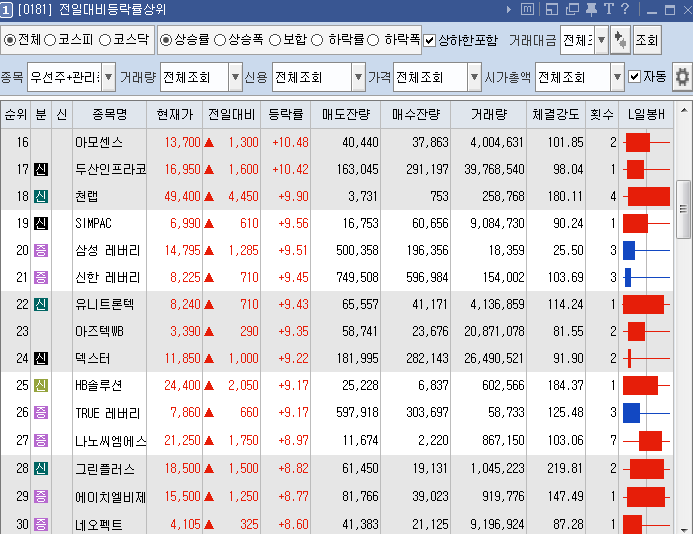Click the scrollbar up arrow

pyautogui.click(x=684, y=110)
